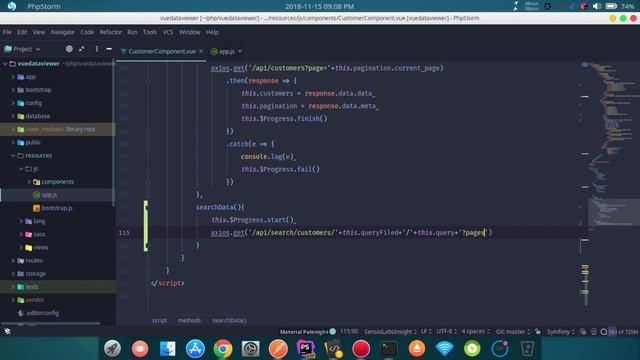
Task: Click the red round recorder icon in the dock
Action: pos(361,349)
